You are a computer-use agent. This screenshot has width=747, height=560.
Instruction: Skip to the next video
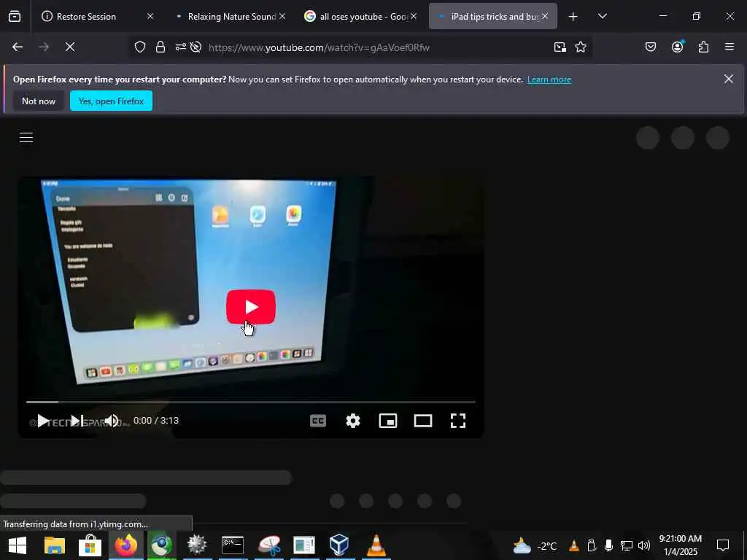pyautogui.click(x=77, y=421)
